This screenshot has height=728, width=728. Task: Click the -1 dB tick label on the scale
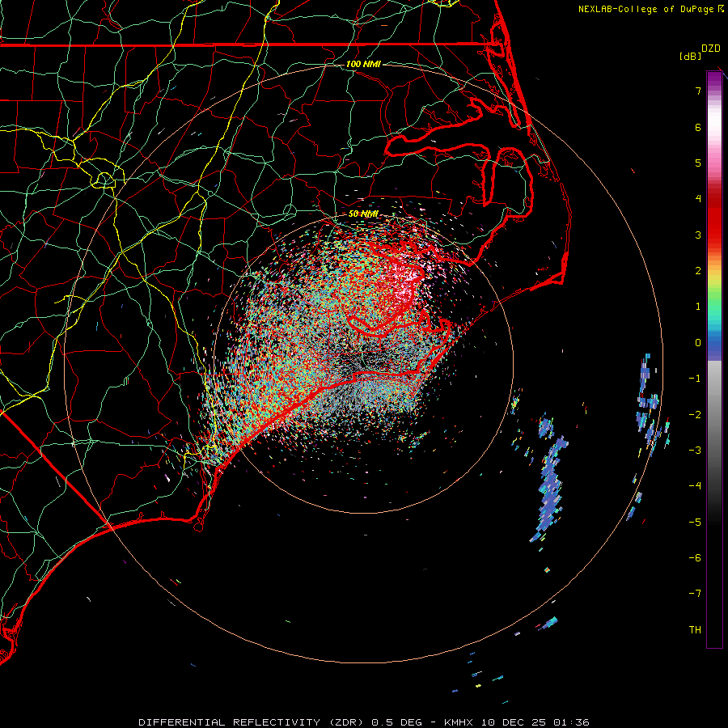[x=695, y=379]
